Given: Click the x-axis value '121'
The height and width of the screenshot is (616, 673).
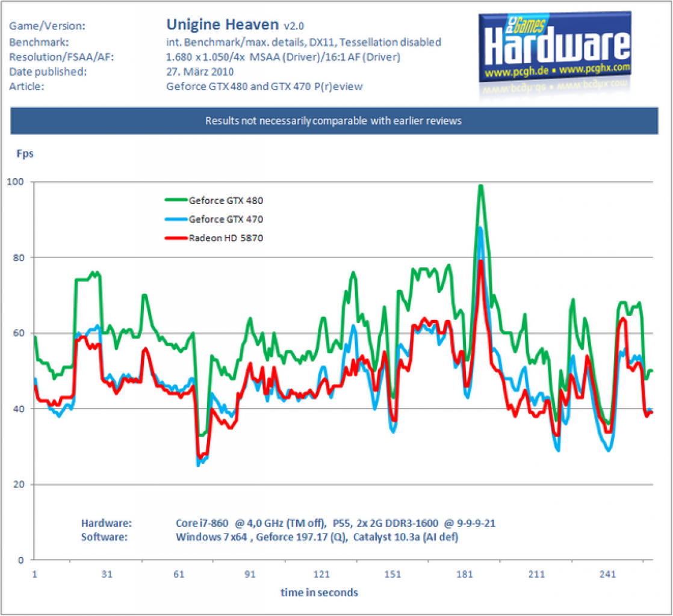Looking at the screenshot, I should pyautogui.click(x=321, y=574).
